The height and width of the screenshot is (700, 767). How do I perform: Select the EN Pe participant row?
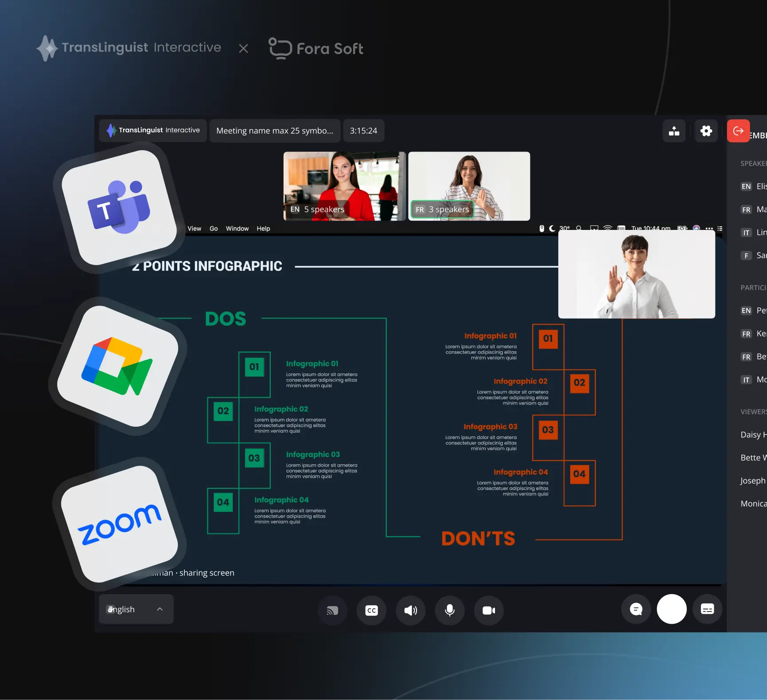coord(753,311)
